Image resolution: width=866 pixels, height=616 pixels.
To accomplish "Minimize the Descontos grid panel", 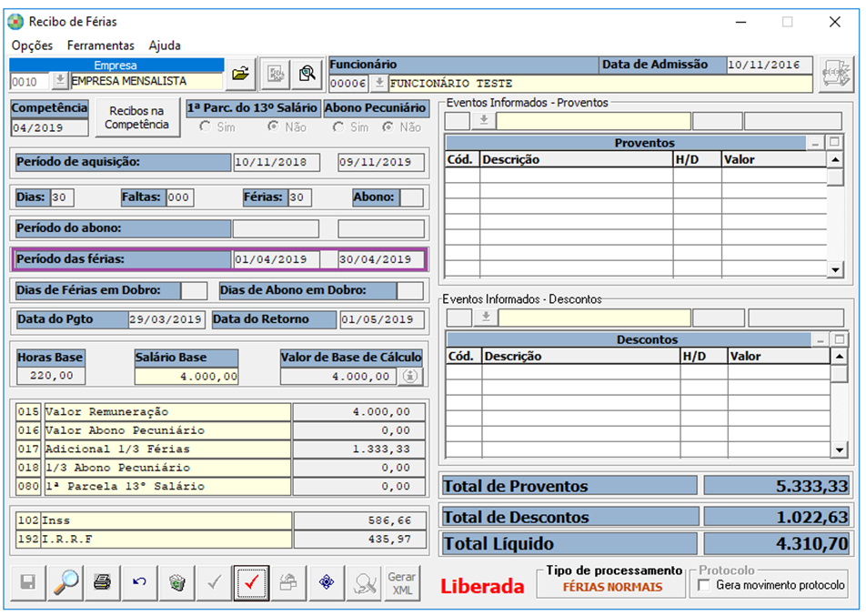I will click(x=821, y=339).
